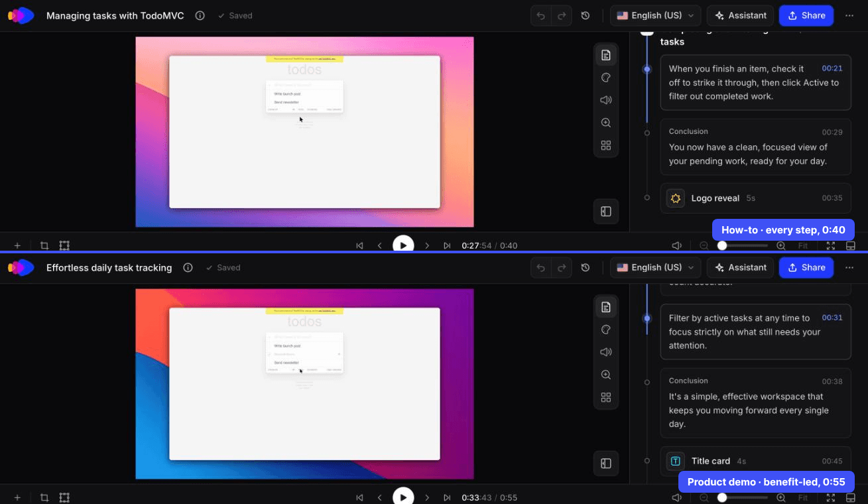Screen dimensions: 868x504
Task: Open version history in Effortless daily task tracking
Action: click(x=586, y=267)
